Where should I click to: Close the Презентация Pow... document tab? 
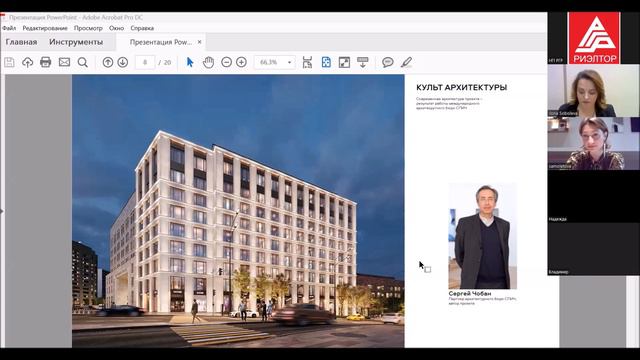point(200,42)
